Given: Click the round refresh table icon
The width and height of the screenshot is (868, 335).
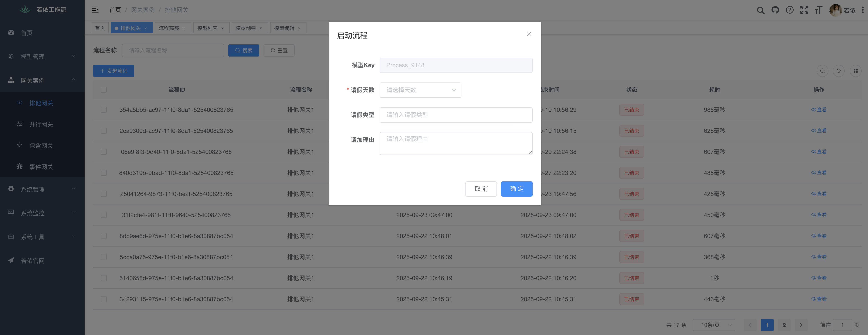Looking at the screenshot, I should tap(839, 71).
